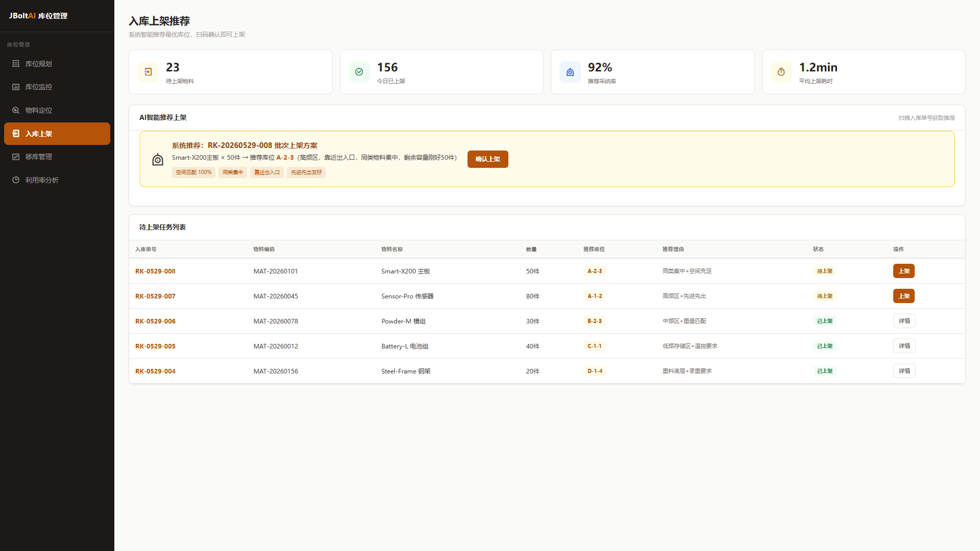This screenshot has width=980, height=551.
Task: Click the 先进先出友好 tag
Action: [306, 172]
